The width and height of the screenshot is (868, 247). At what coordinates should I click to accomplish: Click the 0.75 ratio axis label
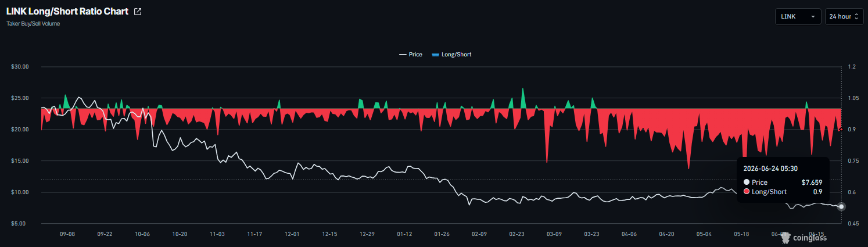tap(853, 161)
